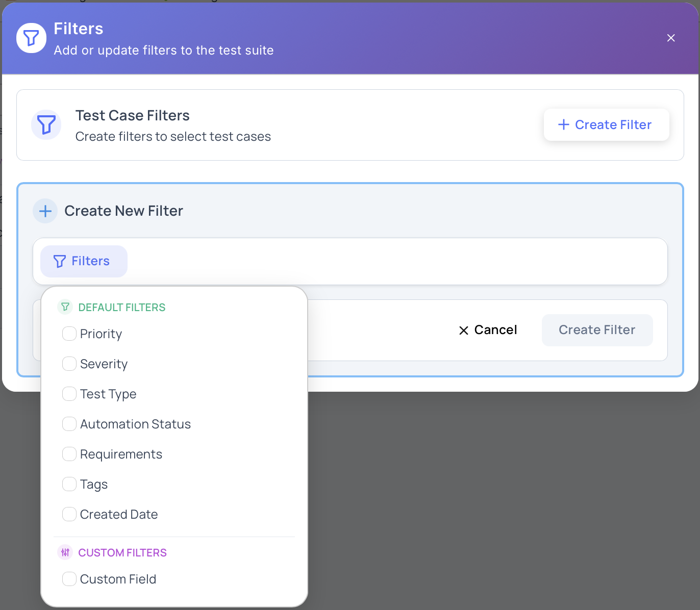Click the top Create Filter button
Screen dimensions: 700x610
pyautogui.click(x=606, y=124)
